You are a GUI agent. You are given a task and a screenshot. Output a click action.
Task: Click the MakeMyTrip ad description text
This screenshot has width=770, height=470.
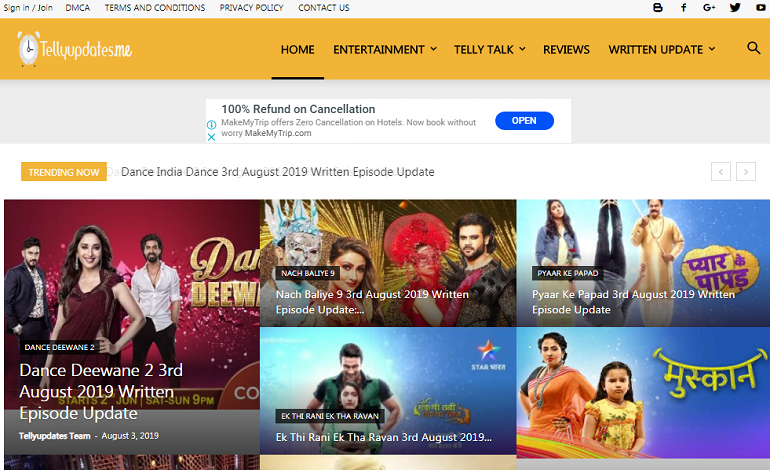[348, 128]
